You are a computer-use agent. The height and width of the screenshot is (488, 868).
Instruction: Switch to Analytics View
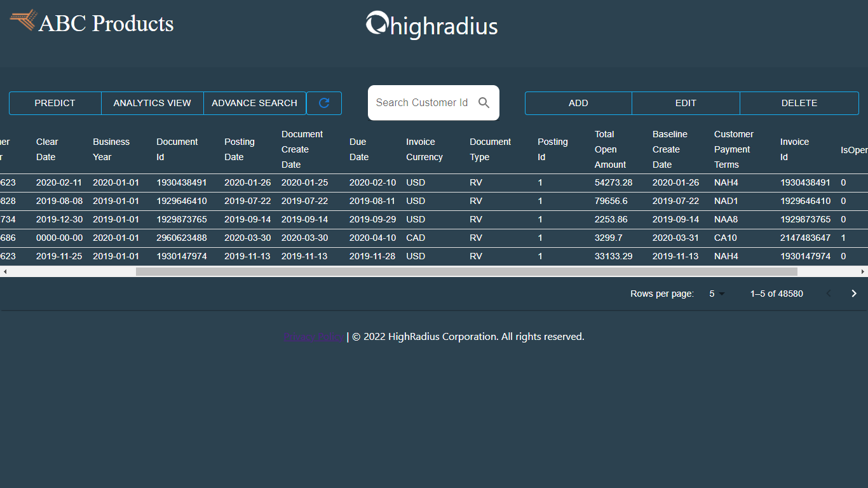152,102
